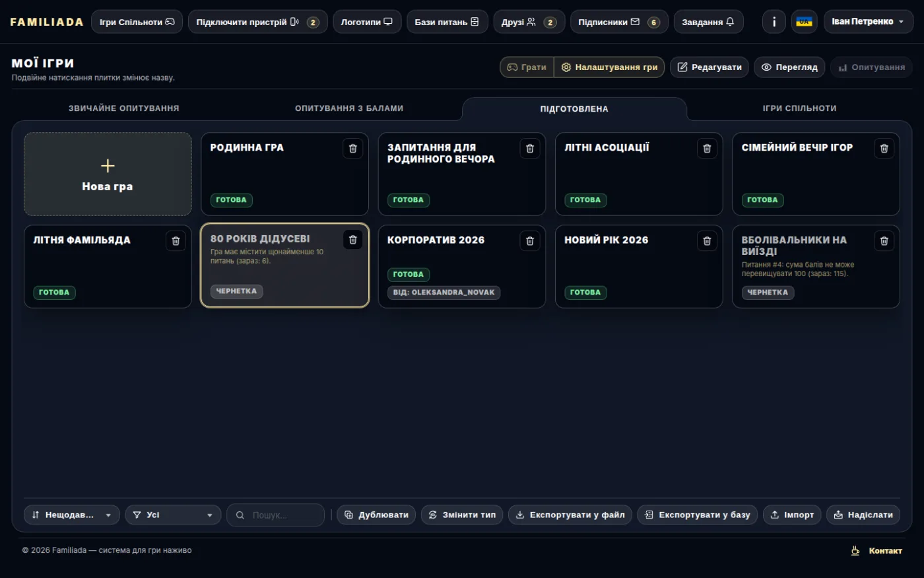This screenshot has width=924, height=578.
Task: Remove Корпоратив 2026 with trash icon
Action: coord(530,241)
